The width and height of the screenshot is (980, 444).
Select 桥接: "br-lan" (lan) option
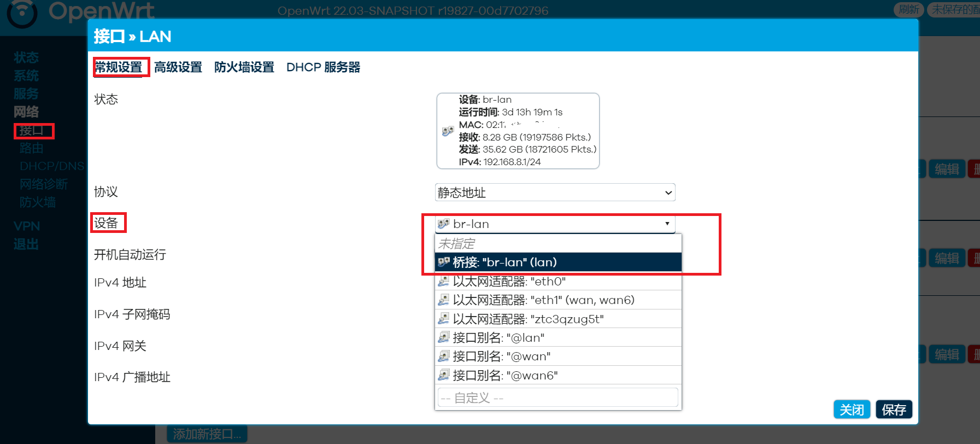[x=558, y=262]
